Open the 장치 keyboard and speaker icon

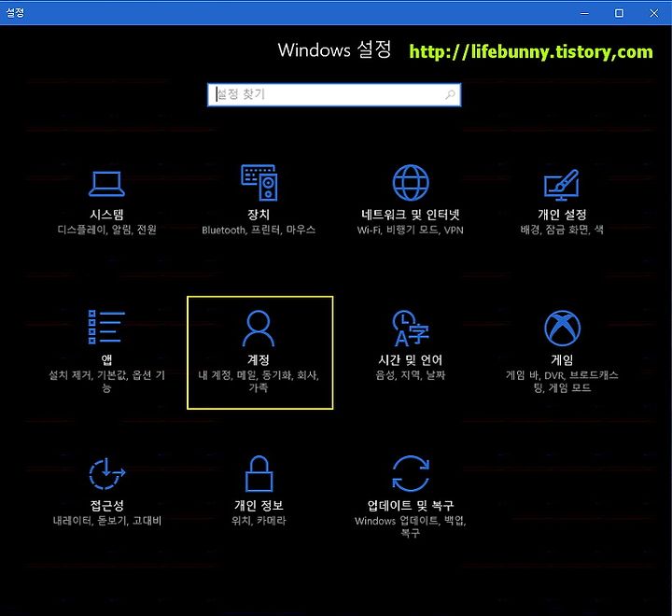(x=259, y=183)
